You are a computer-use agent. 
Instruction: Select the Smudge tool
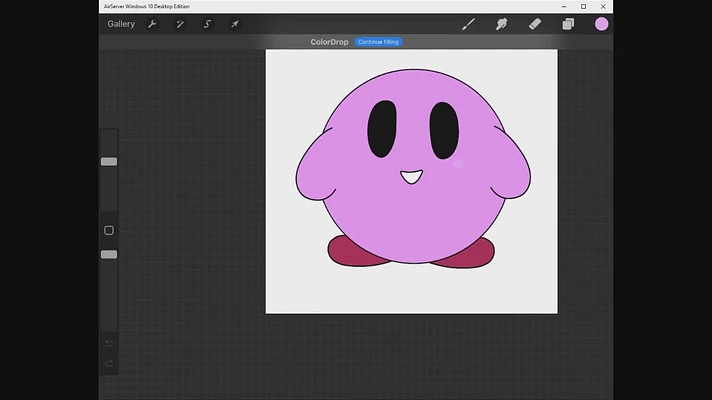click(501, 24)
